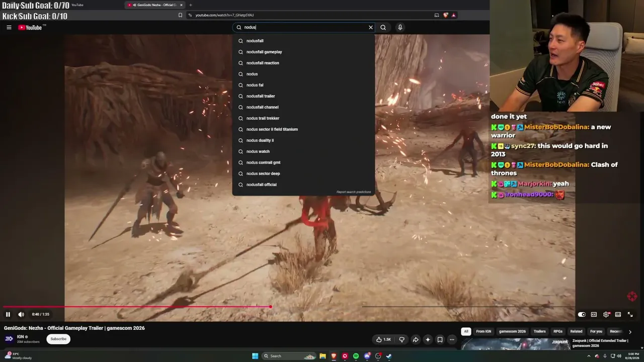Open File Explorer from taskbar
This screenshot has width=644, height=362.
click(323, 356)
